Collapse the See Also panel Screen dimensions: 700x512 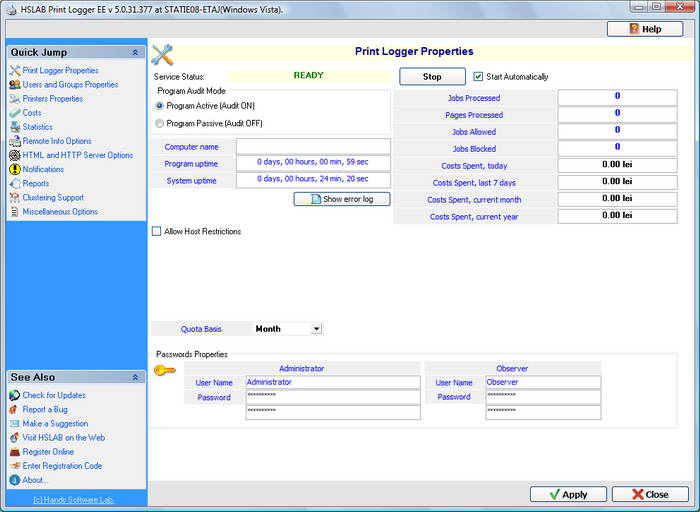pyautogui.click(x=135, y=377)
